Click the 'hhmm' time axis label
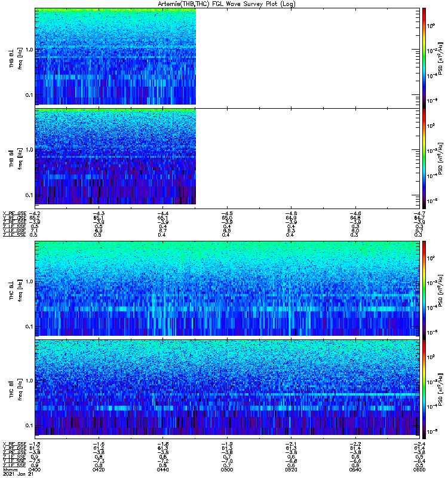This screenshot has height=478, width=448. tap(10, 470)
